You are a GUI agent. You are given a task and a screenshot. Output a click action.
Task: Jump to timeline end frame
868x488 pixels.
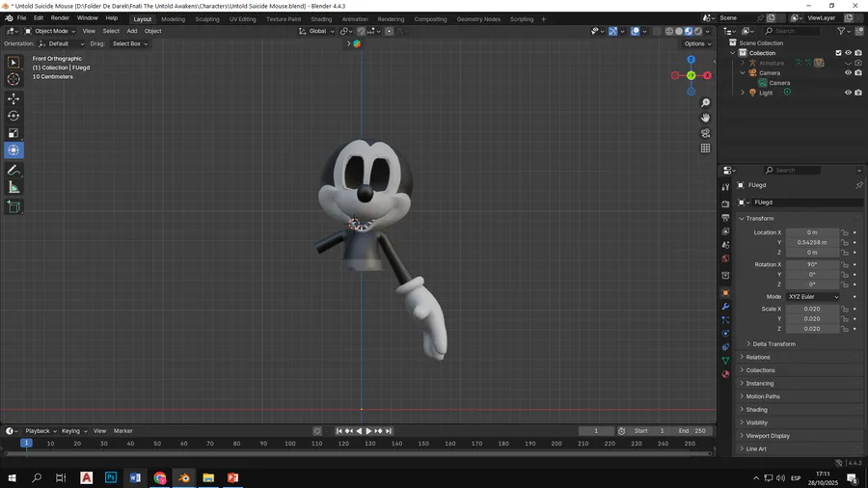pos(389,431)
